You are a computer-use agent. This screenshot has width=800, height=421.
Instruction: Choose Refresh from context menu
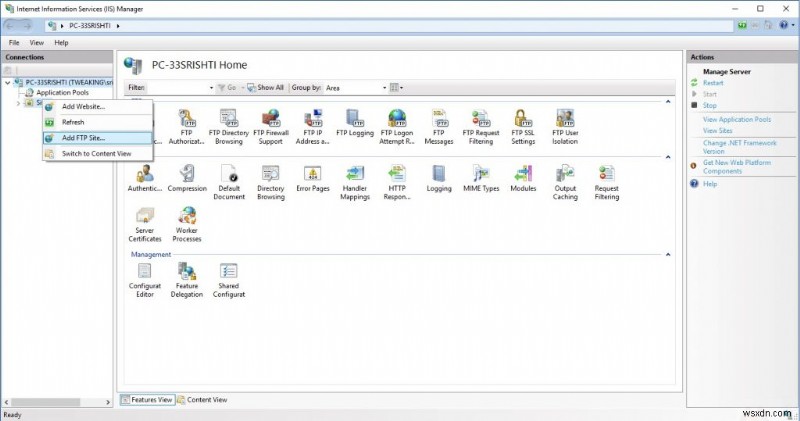pyautogui.click(x=97, y=122)
